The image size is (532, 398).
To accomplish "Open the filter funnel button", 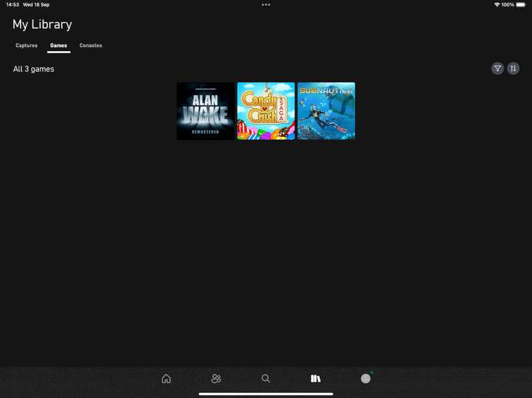I will click(497, 68).
